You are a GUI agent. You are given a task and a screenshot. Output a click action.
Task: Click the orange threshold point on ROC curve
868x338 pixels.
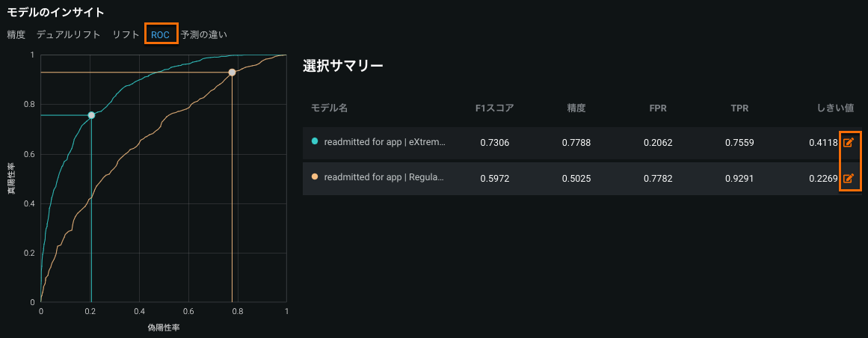232,73
